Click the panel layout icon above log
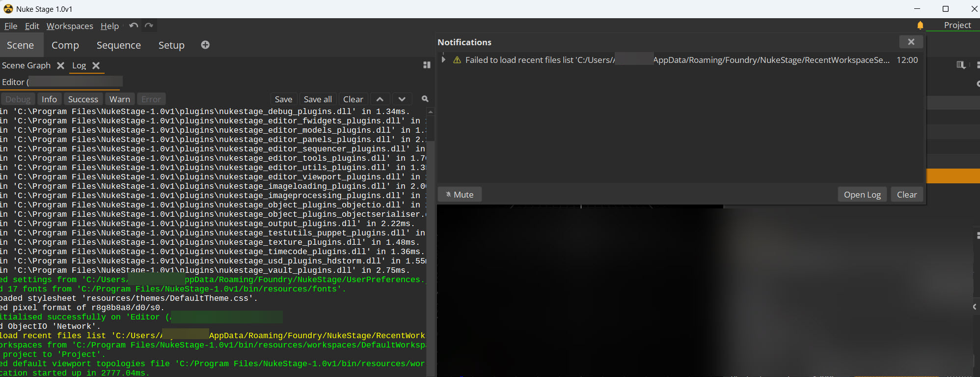Screen dimensions: 980x377 (x=427, y=65)
